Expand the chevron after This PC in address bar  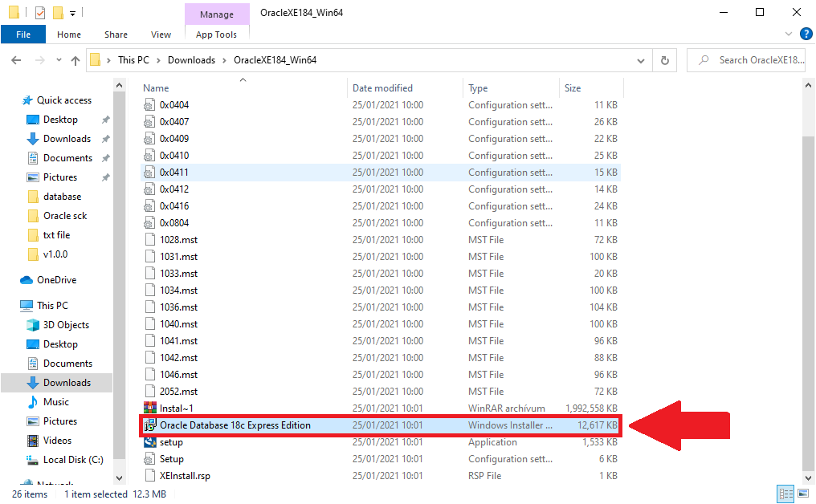[x=158, y=60]
